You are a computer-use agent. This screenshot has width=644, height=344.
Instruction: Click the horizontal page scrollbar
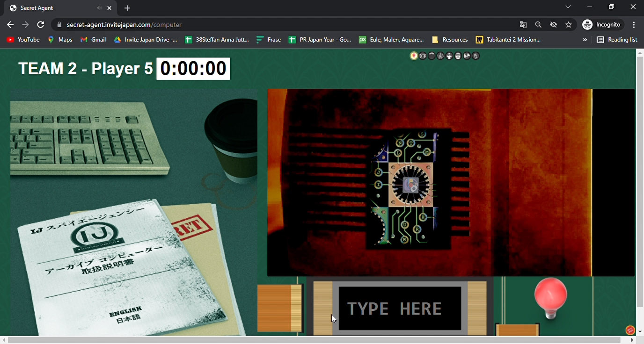point(314,340)
